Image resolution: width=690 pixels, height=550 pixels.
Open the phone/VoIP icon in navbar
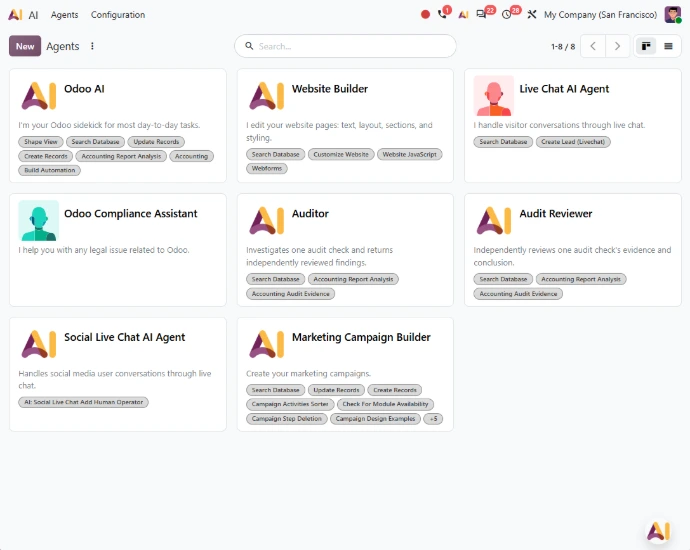(443, 15)
